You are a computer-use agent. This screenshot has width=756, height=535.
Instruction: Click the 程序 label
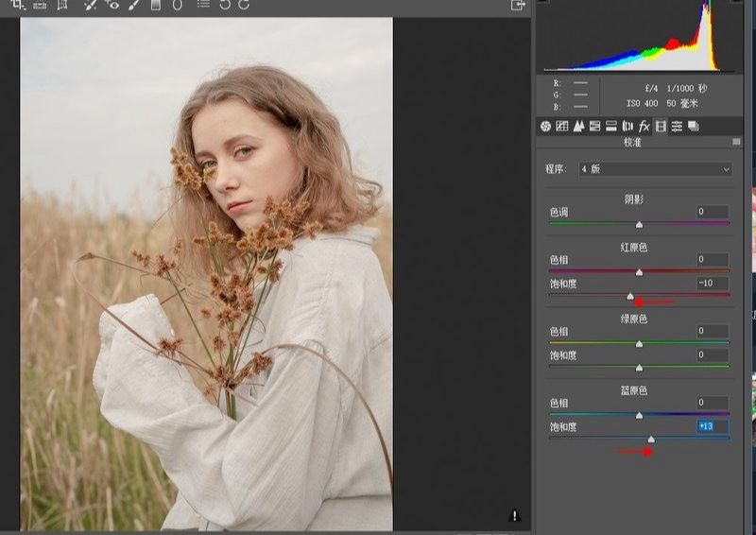click(556, 169)
